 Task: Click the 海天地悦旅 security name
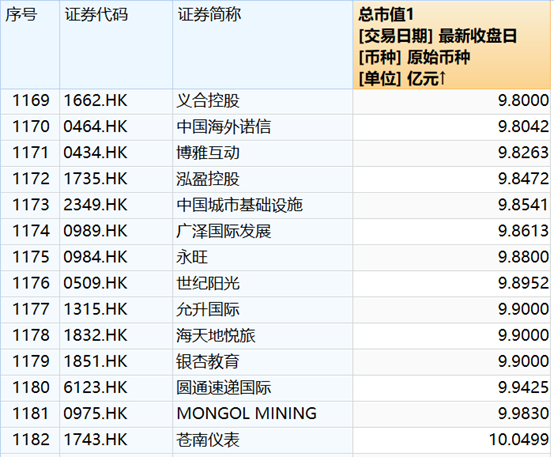(x=216, y=336)
